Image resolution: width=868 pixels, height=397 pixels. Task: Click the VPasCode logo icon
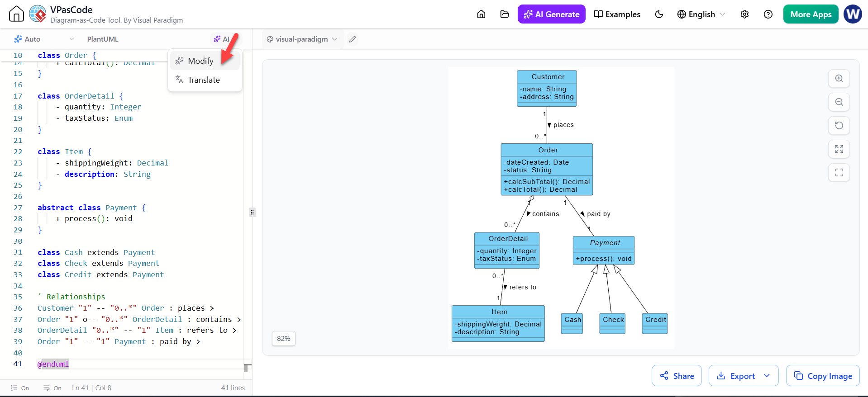[x=38, y=14]
